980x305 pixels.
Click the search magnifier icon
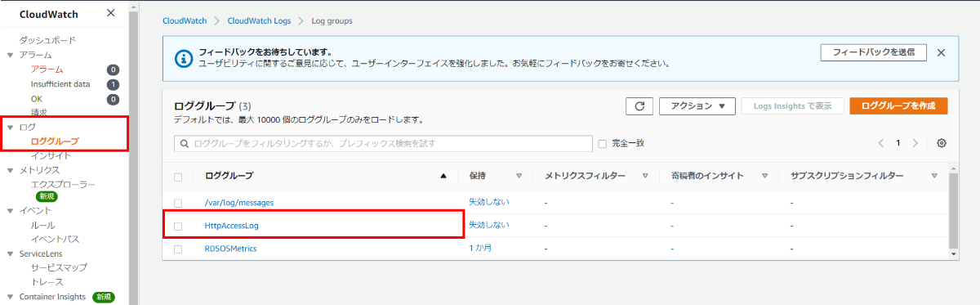185,143
